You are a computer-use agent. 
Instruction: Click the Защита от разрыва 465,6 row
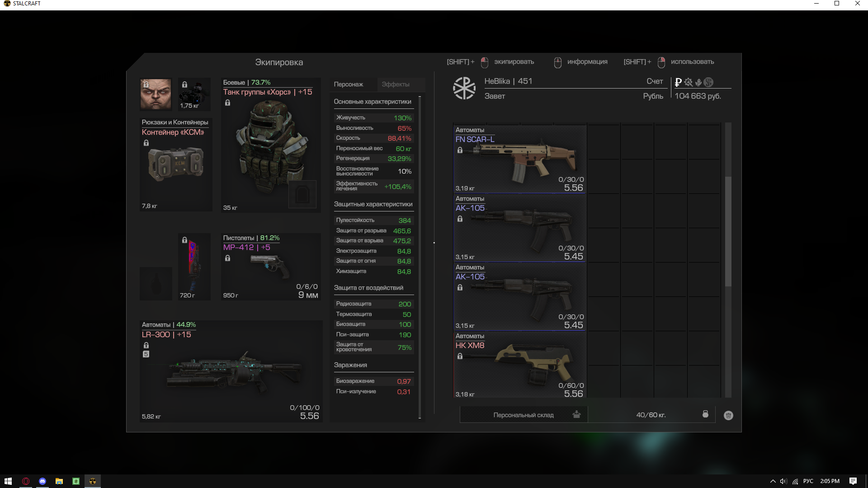[374, 231]
